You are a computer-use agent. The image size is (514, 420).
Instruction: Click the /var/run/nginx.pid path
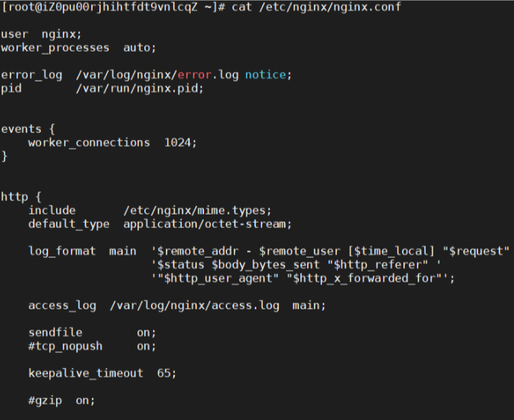pos(140,88)
